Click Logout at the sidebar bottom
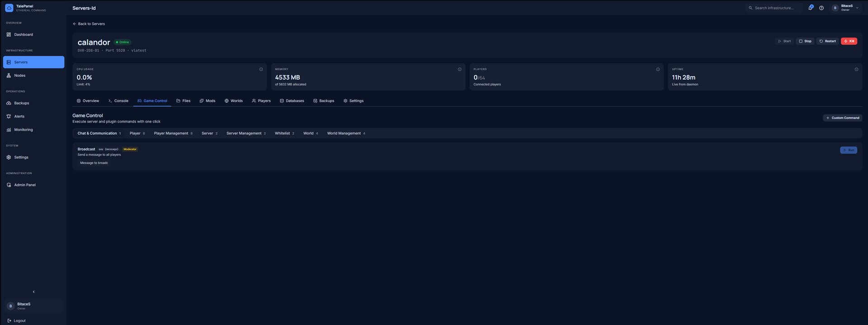This screenshot has height=325, width=868. coord(17,320)
